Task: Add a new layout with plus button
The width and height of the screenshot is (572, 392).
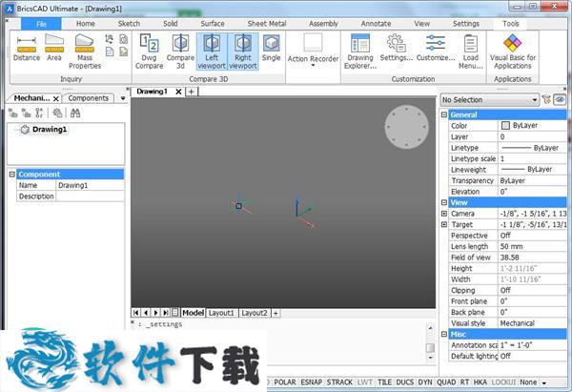Action: 276,313
